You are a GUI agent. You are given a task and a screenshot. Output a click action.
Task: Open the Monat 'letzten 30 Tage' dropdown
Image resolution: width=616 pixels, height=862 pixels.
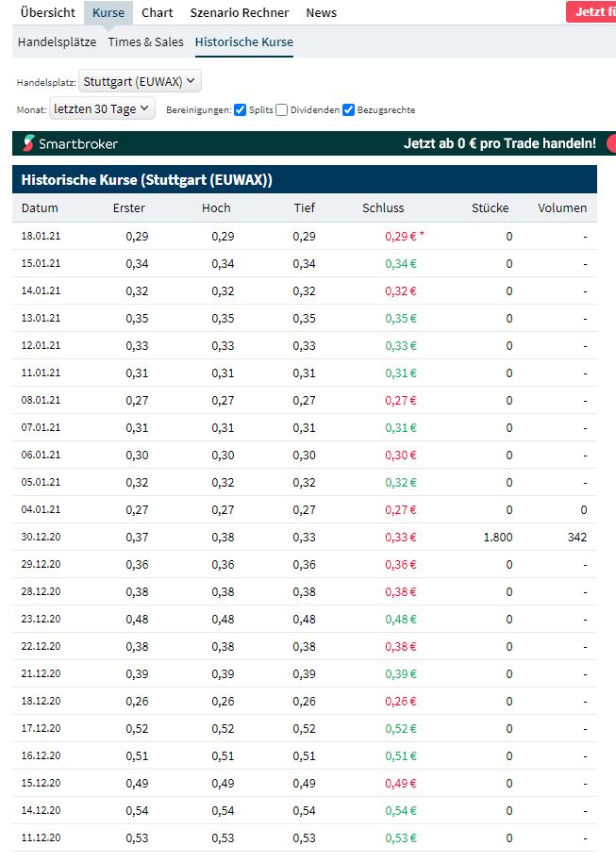coord(102,109)
